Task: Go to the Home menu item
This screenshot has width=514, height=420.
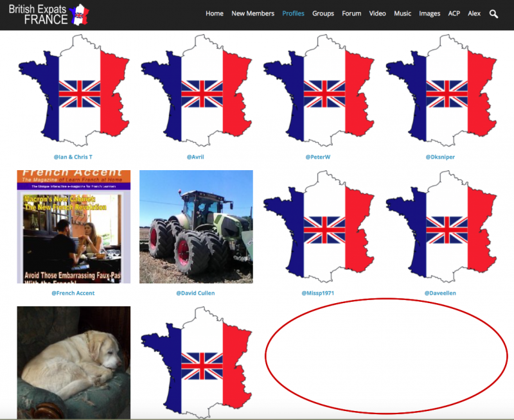Action: [215, 13]
